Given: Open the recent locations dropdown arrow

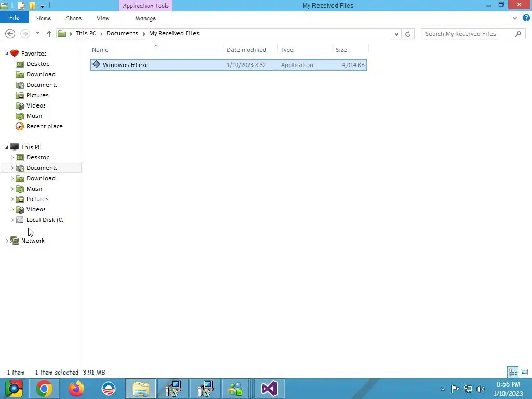Looking at the screenshot, I should (37, 33).
